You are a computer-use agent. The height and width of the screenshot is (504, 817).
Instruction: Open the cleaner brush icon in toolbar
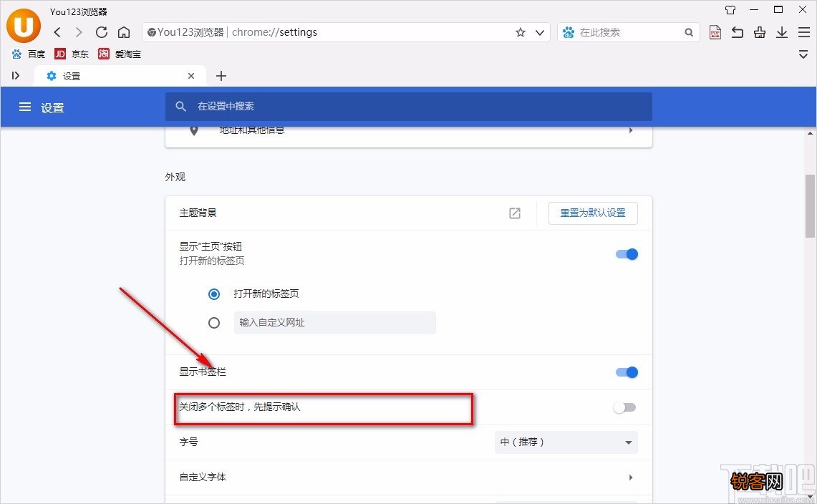pos(759,32)
